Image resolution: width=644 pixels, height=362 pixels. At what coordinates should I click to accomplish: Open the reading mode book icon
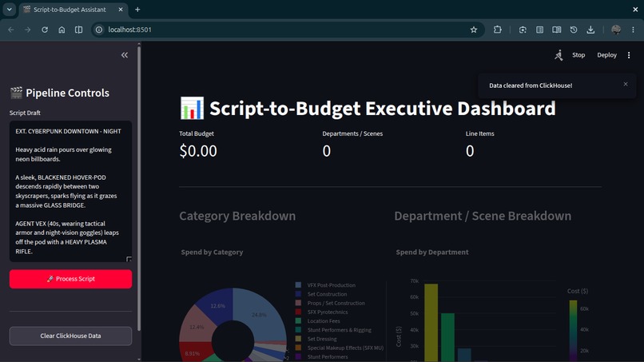tap(557, 30)
